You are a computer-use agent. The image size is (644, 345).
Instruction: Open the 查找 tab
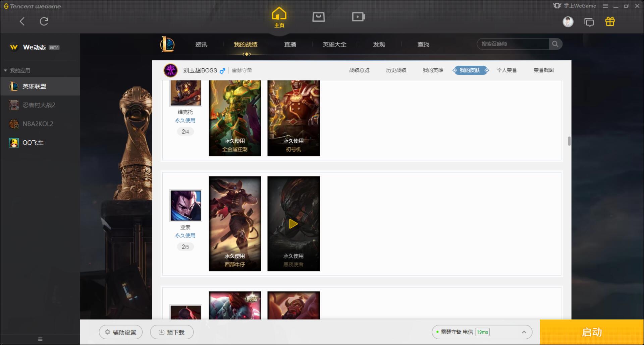[423, 44]
